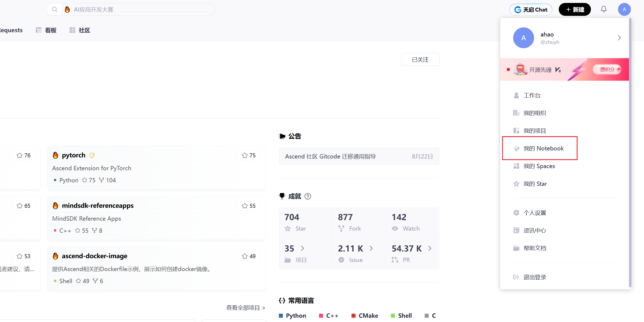644x322 pixels.
Task: Select 我的 Notebook menu item
Action: (x=543, y=148)
